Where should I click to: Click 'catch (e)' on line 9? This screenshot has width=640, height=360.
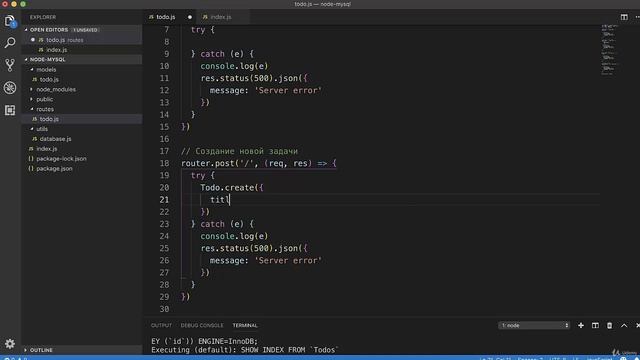[x=222, y=54]
